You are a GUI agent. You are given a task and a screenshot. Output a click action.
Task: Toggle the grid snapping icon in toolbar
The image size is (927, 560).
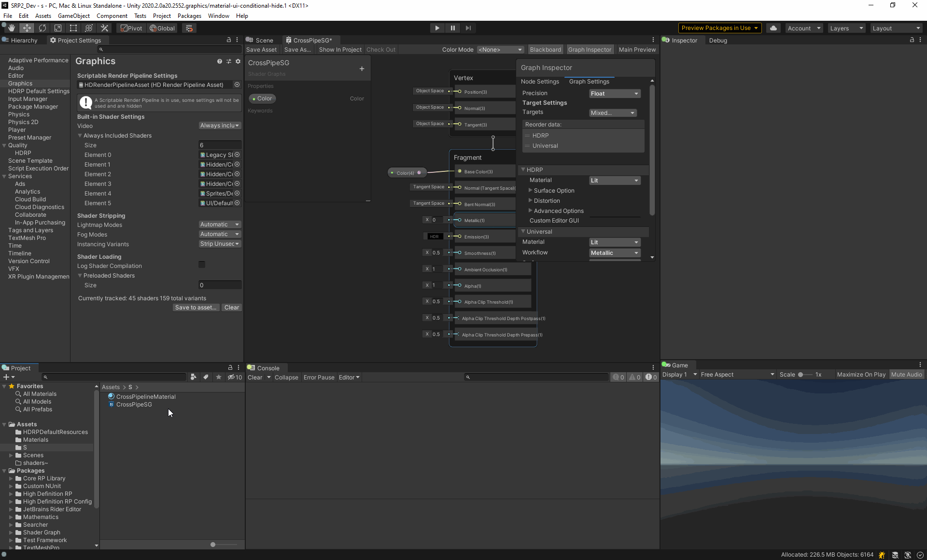click(x=189, y=28)
